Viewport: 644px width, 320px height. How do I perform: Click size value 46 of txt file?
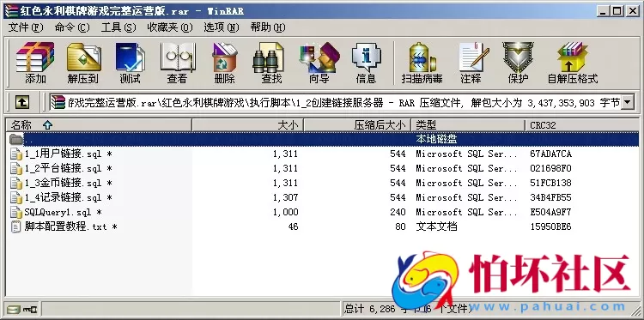click(x=293, y=226)
